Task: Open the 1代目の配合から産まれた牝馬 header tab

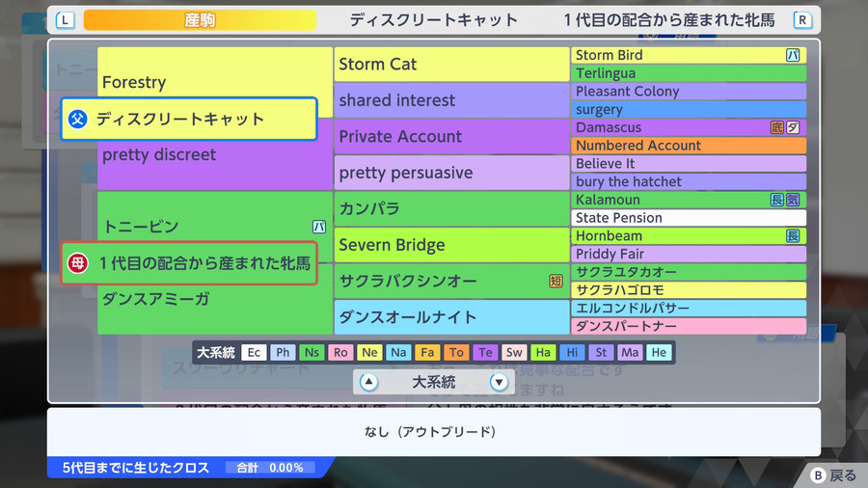Action: pos(669,20)
